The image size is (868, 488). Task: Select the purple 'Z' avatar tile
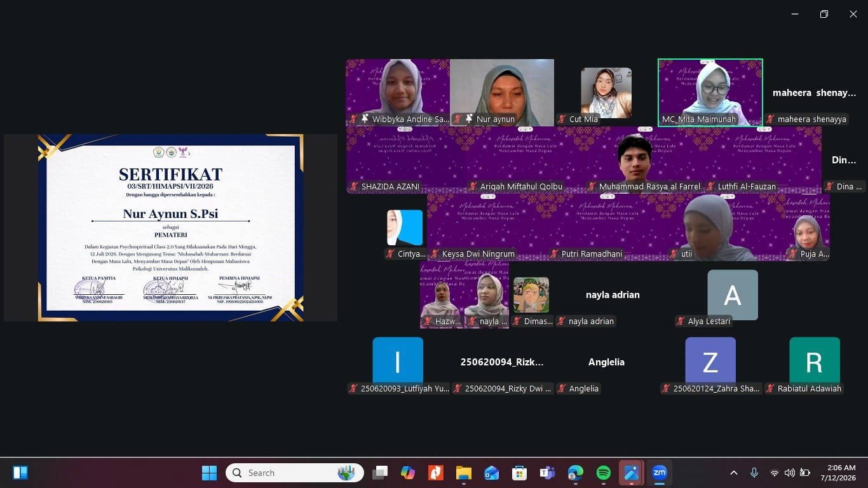point(710,362)
